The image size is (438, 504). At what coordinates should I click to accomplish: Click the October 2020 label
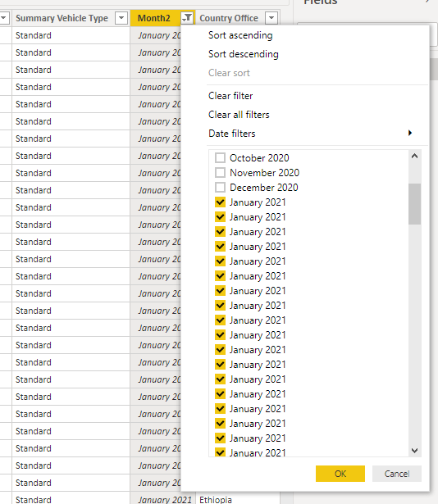coord(259,158)
